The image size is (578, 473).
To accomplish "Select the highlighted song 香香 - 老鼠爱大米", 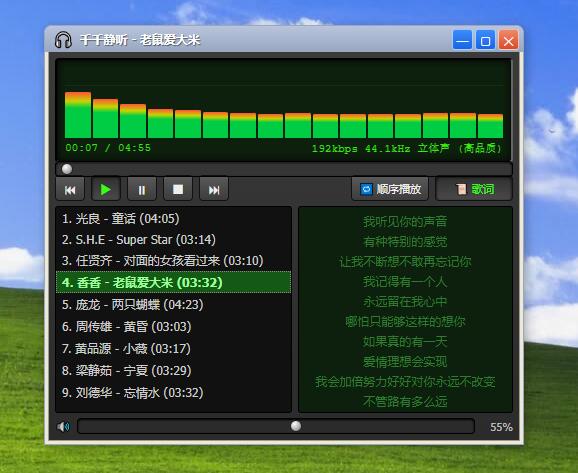I will pos(173,282).
